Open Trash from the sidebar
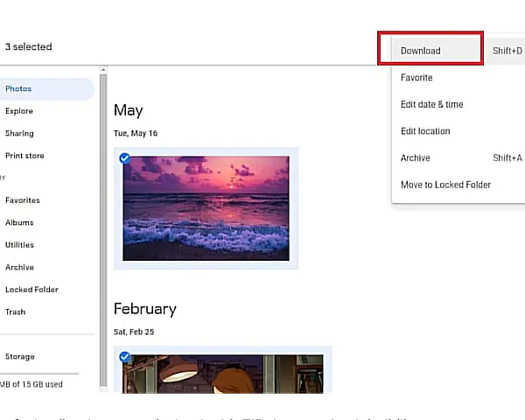 click(16, 312)
